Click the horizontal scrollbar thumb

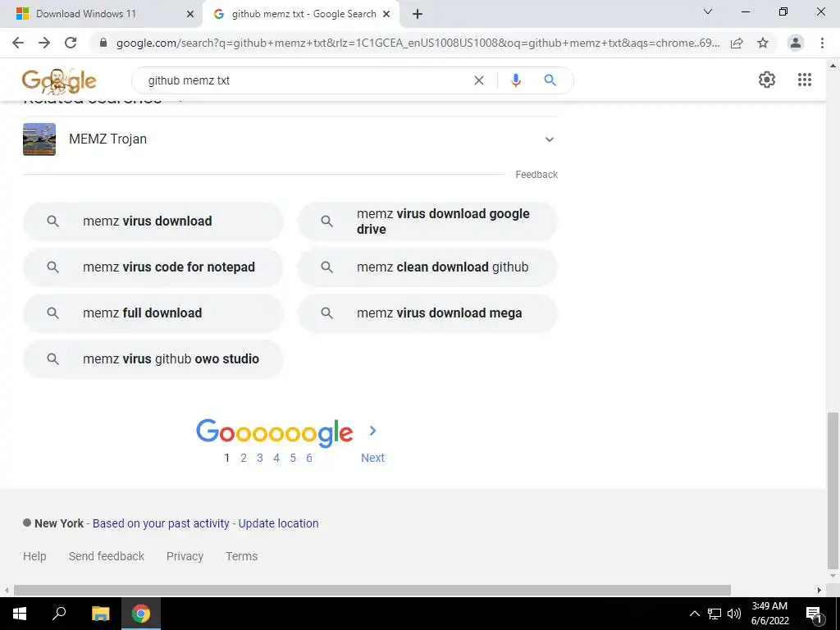(372, 590)
